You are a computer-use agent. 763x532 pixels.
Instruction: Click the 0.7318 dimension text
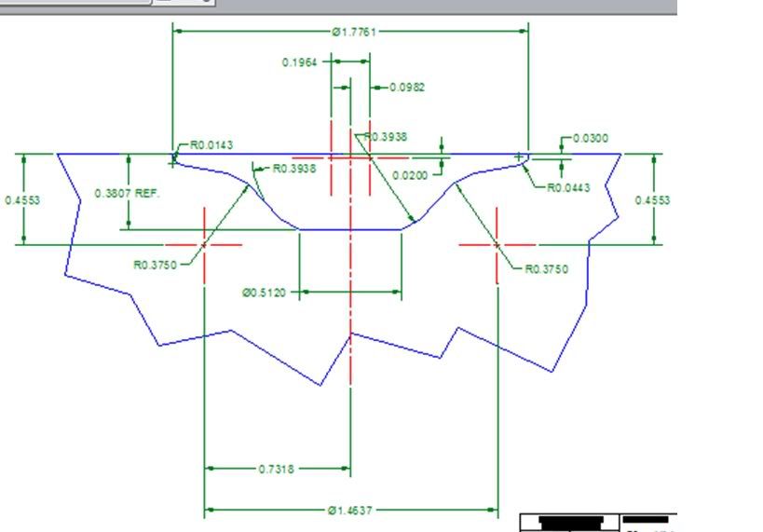click(277, 470)
